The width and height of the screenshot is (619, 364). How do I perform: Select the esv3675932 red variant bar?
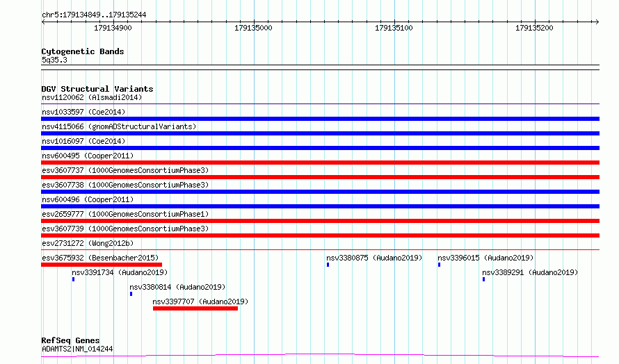coord(102,265)
